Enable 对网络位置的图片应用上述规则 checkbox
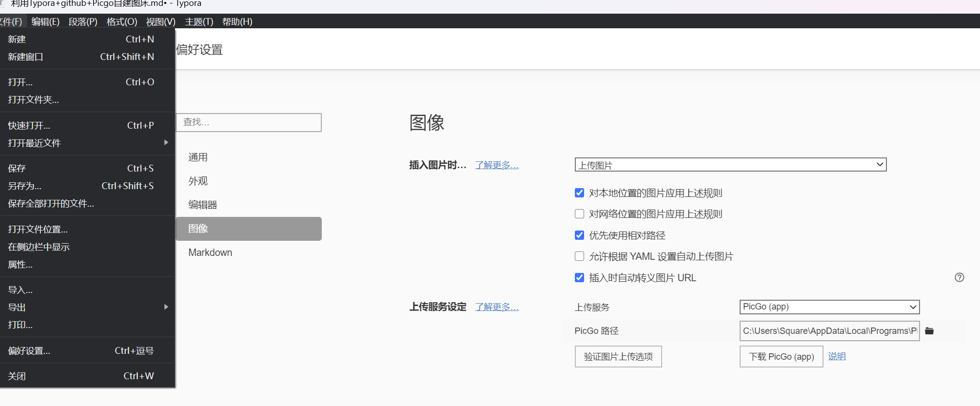This screenshot has width=980, height=406. tap(579, 214)
